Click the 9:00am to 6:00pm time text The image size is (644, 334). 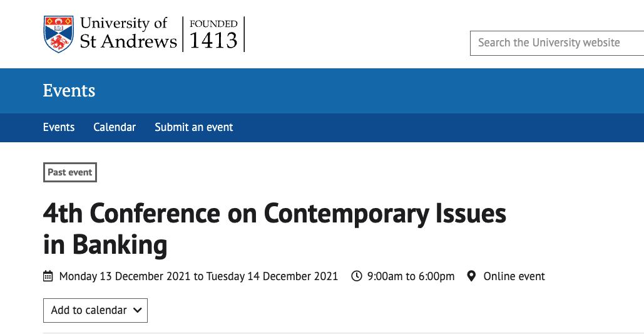(411, 276)
